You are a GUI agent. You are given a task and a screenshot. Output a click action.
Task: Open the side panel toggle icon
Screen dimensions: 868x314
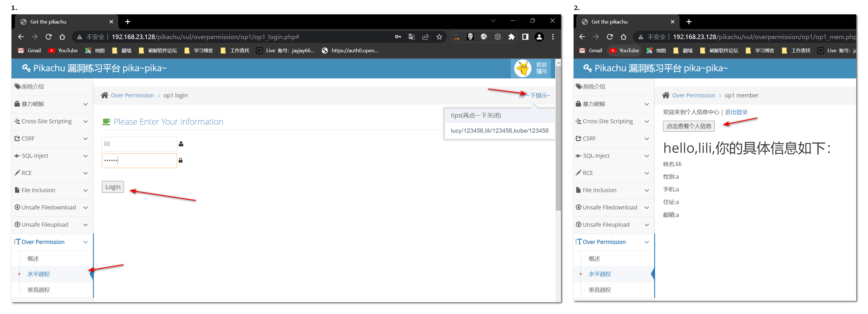click(x=525, y=37)
